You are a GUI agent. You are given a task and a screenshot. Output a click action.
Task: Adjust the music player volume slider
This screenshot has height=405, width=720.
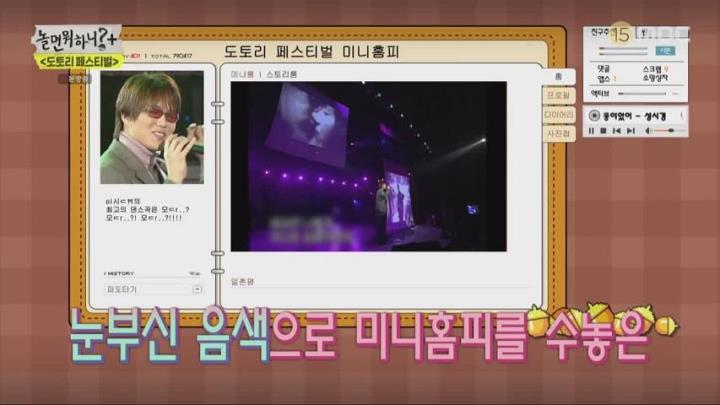[x=670, y=131]
